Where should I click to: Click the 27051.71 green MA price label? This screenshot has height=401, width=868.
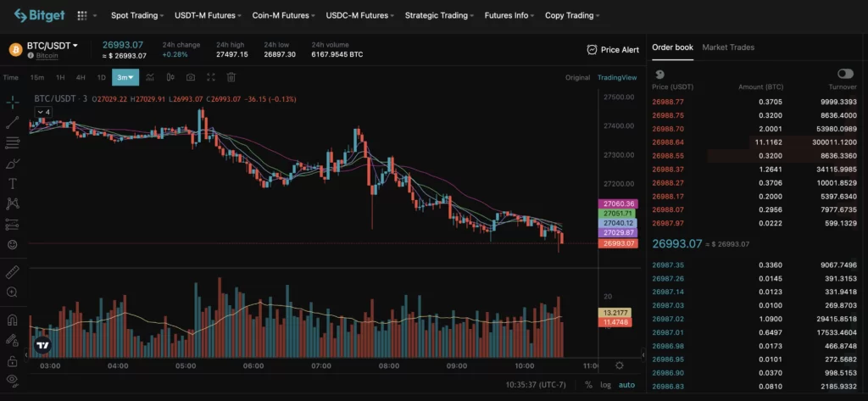[618, 214]
